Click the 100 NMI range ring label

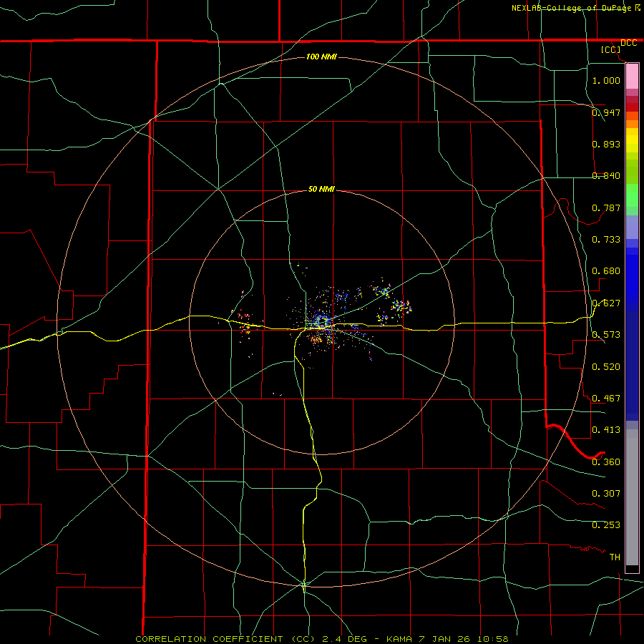[x=321, y=57]
